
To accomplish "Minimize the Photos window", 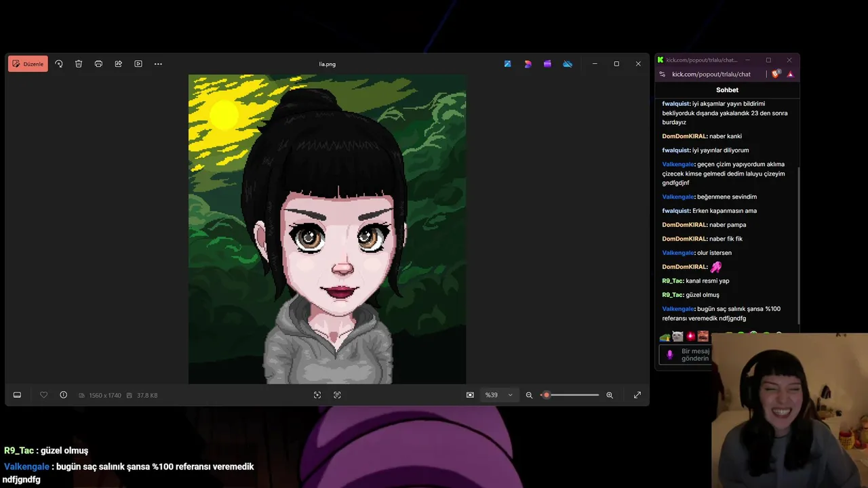I will 595,64.
